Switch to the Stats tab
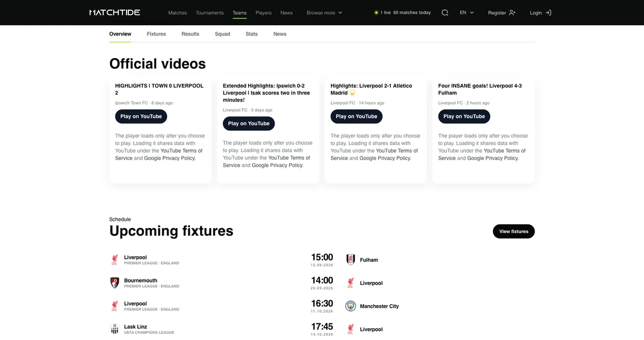This screenshot has height=340, width=644. pos(252,34)
